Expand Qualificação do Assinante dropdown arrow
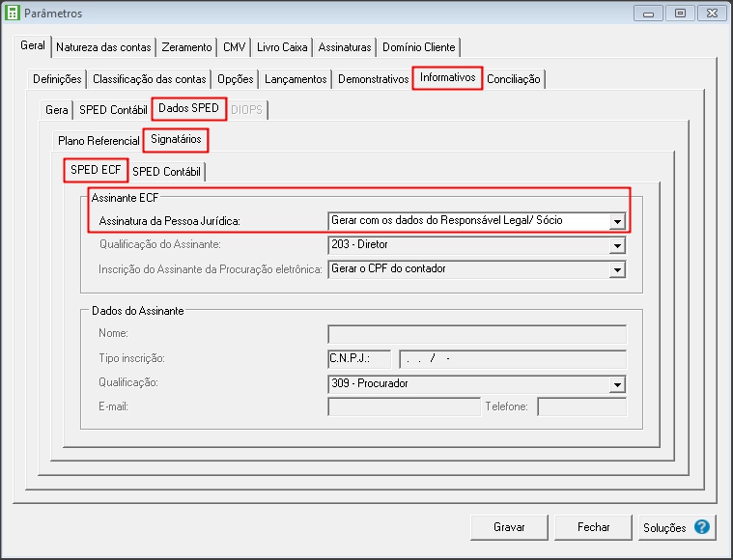Viewport: 733px width, 560px height. tap(617, 245)
